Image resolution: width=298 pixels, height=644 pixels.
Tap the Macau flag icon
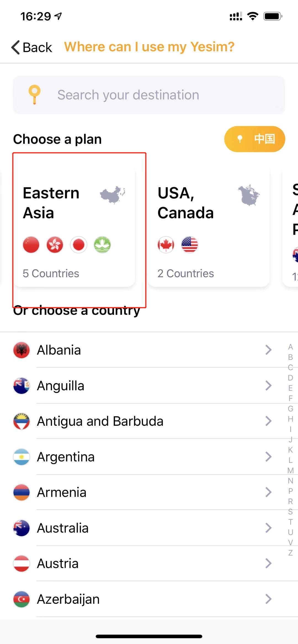pyautogui.click(x=102, y=245)
